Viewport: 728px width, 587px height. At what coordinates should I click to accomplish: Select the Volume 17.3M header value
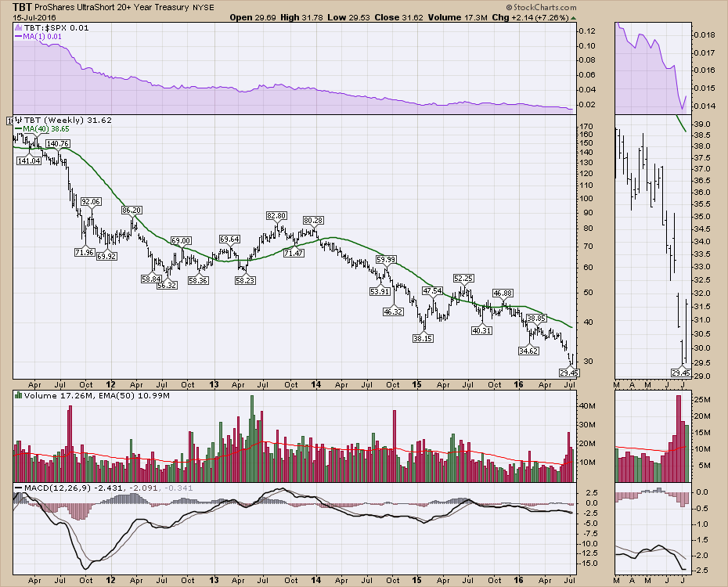coord(457,18)
